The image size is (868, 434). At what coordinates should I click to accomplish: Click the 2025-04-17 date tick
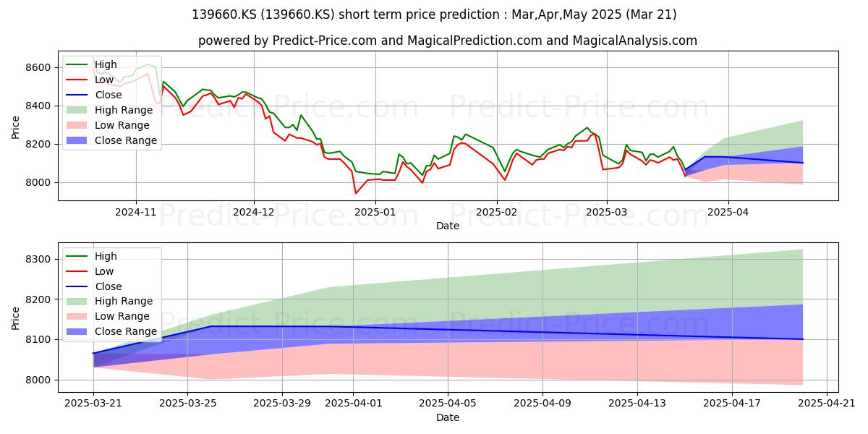click(732, 404)
